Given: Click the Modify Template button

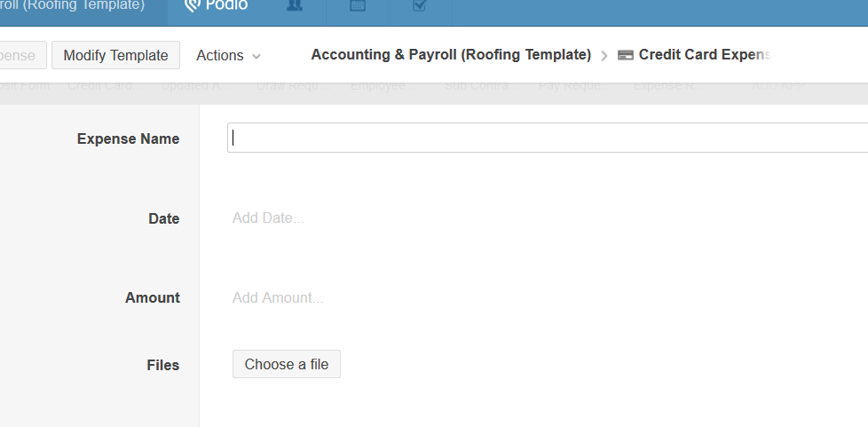Looking at the screenshot, I should [115, 55].
